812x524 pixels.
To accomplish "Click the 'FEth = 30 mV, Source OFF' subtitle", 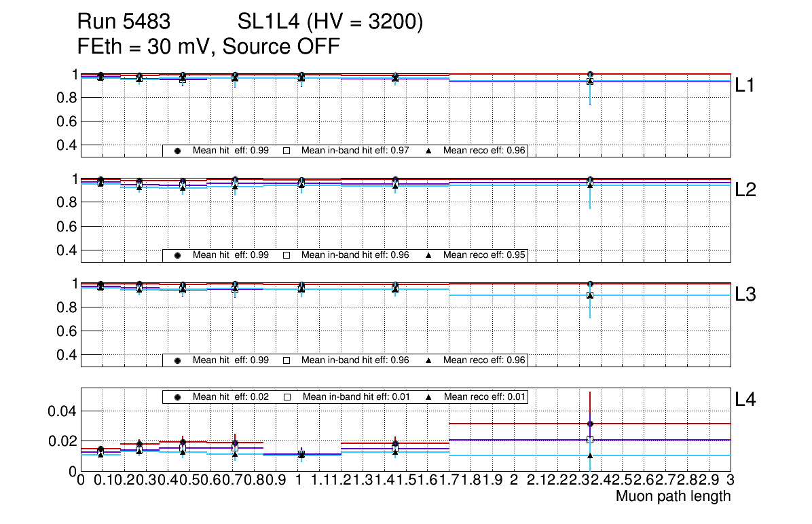I will [x=208, y=47].
